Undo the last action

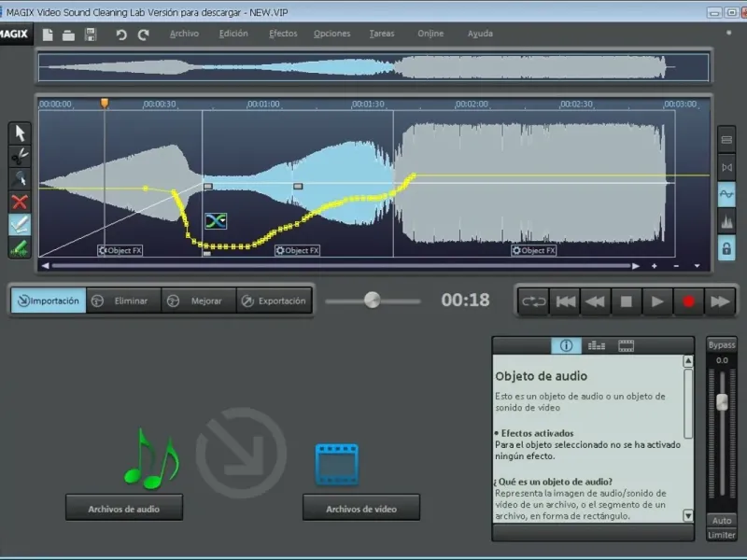click(121, 35)
